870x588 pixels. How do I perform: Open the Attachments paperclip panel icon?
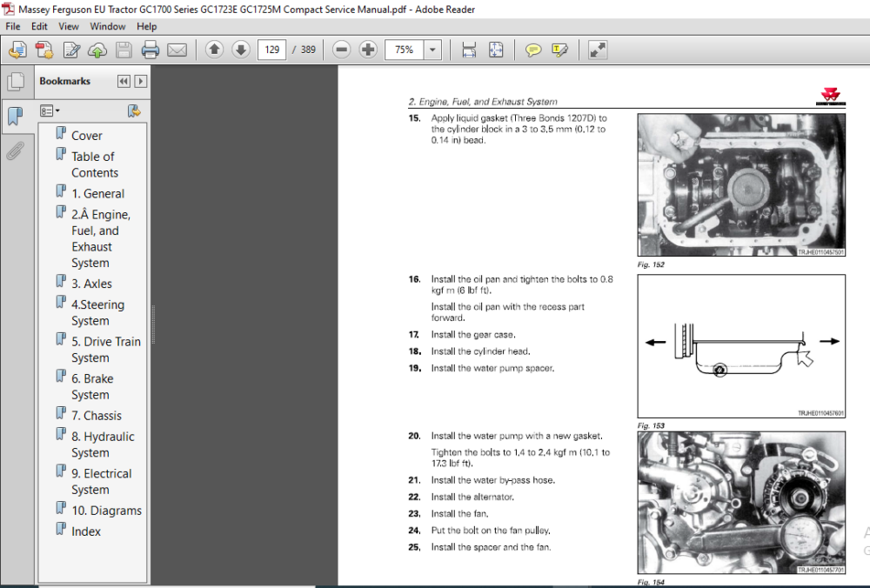tap(16, 150)
